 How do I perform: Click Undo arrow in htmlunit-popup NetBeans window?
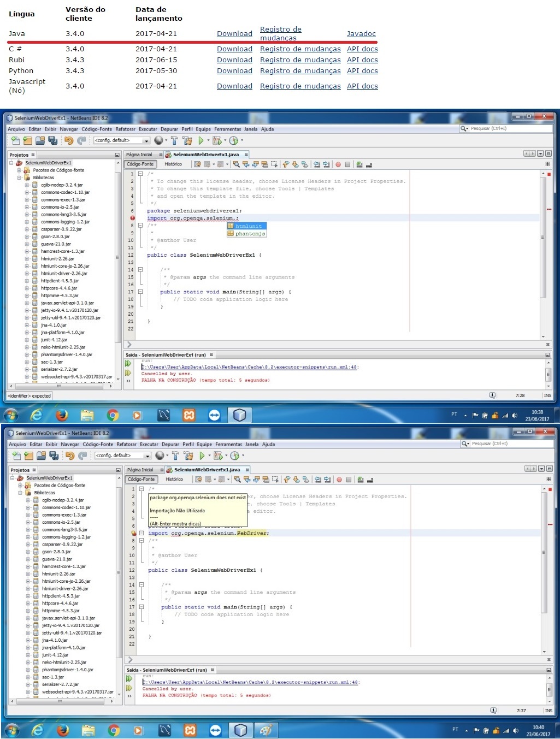pos(68,140)
